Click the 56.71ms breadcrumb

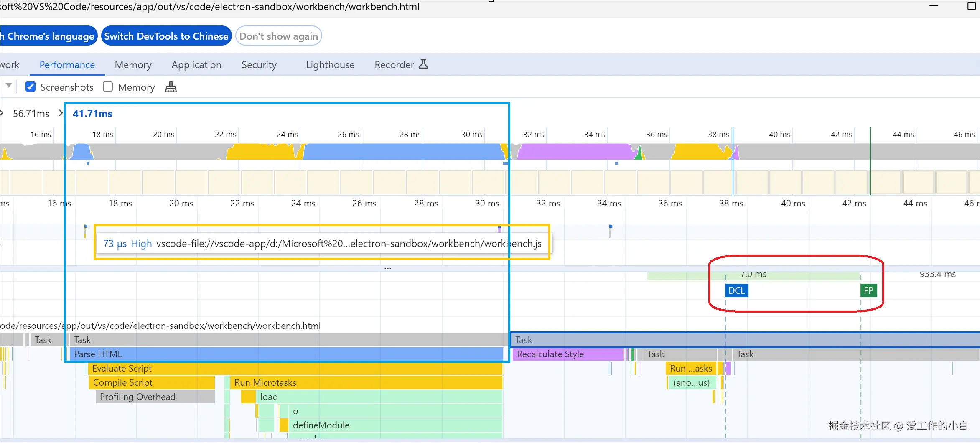tap(31, 114)
